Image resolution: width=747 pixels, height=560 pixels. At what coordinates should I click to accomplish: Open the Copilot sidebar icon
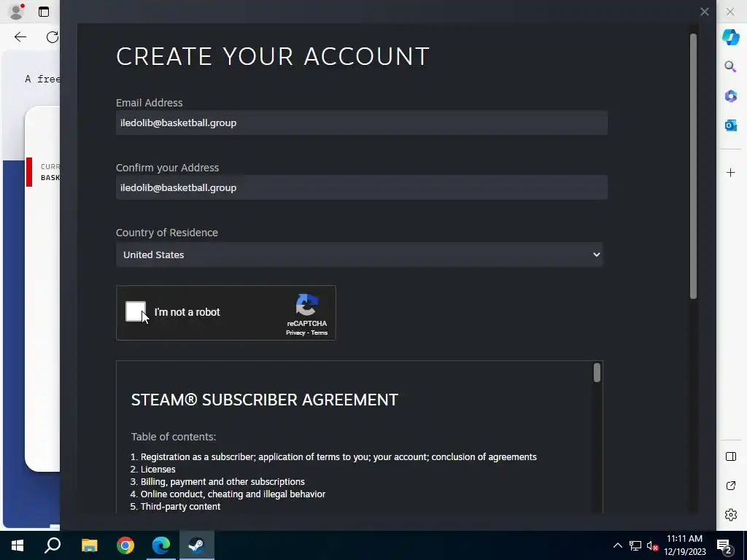730,36
